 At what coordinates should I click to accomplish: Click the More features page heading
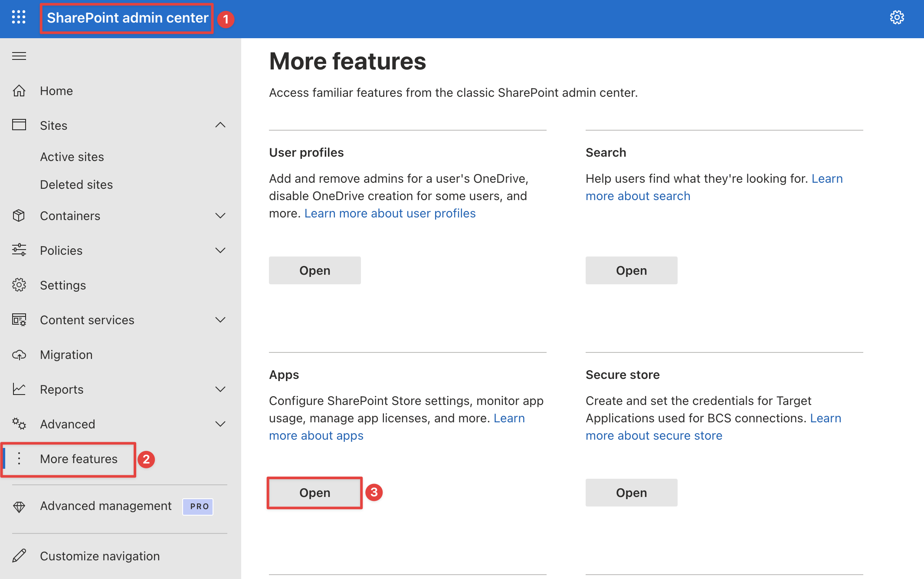[347, 61]
